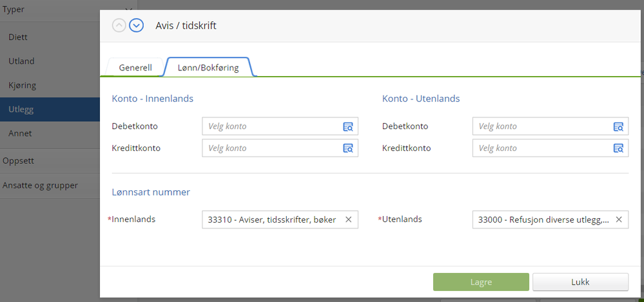Open account lookup for Innenlands Debetkonto

click(348, 126)
